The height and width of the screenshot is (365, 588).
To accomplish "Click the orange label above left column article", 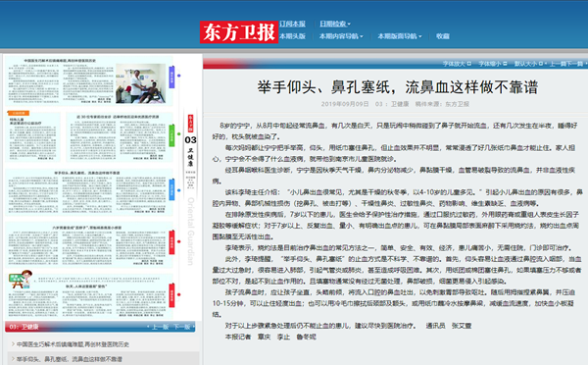I will (19, 113).
